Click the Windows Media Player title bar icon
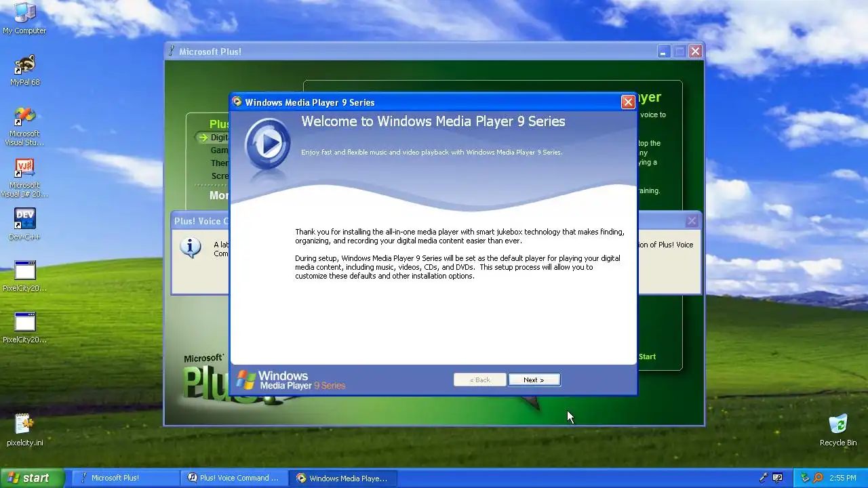Viewport: 868px width, 488px height. pyautogui.click(x=237, y=102)
